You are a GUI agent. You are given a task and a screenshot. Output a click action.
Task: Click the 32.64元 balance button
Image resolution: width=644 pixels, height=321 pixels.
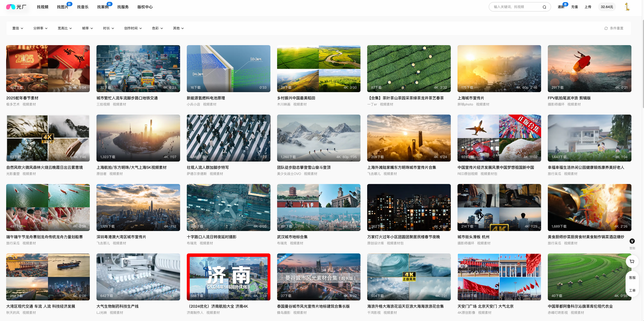(x=607, y=7)
